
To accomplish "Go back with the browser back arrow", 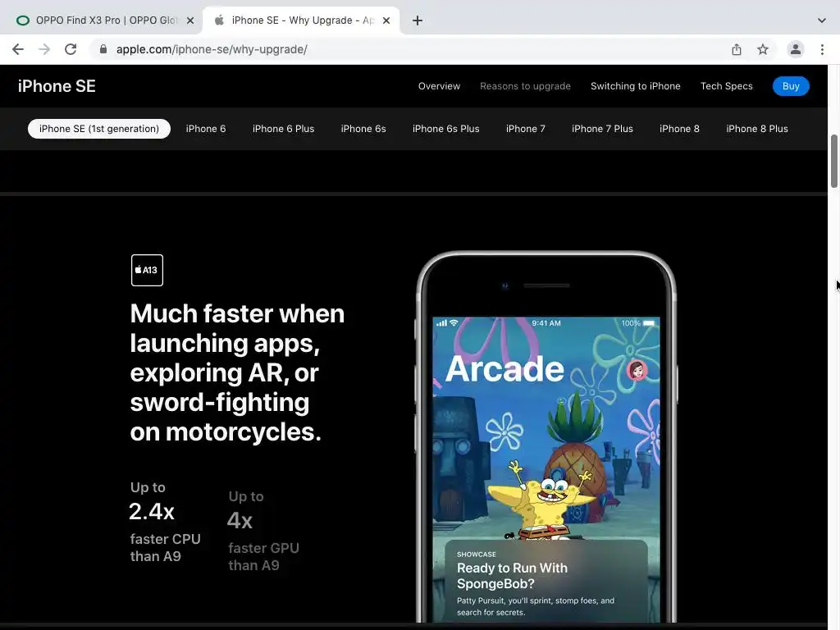I will [18, 49].
